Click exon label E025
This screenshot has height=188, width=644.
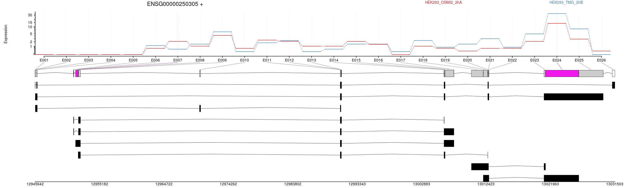[x=579, y=60]
